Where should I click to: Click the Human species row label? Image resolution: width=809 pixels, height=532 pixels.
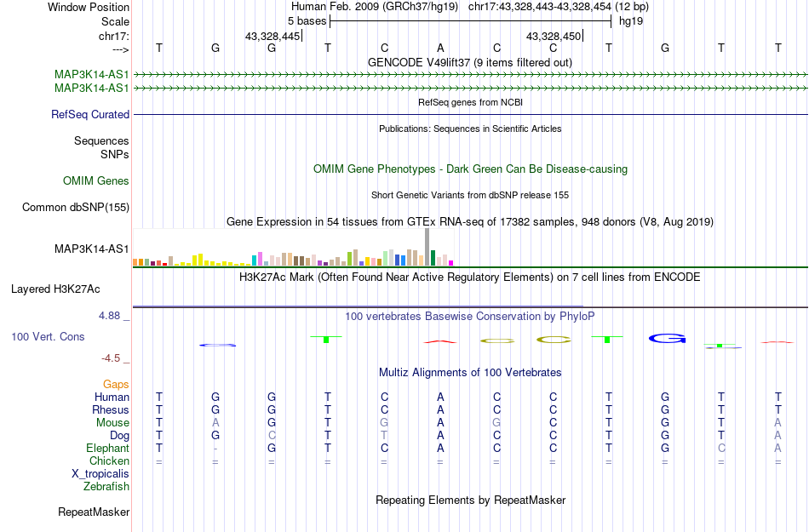tap(112, 397)
